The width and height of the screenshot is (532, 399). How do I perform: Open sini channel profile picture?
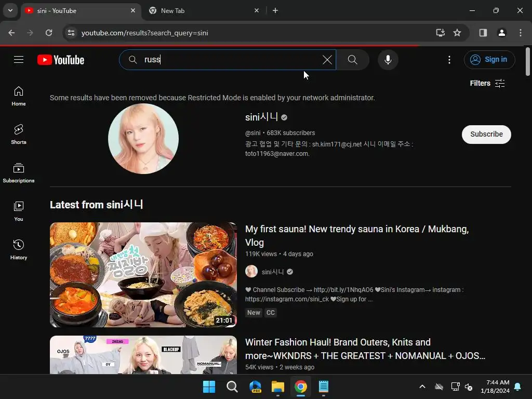(x=143, y=139)
